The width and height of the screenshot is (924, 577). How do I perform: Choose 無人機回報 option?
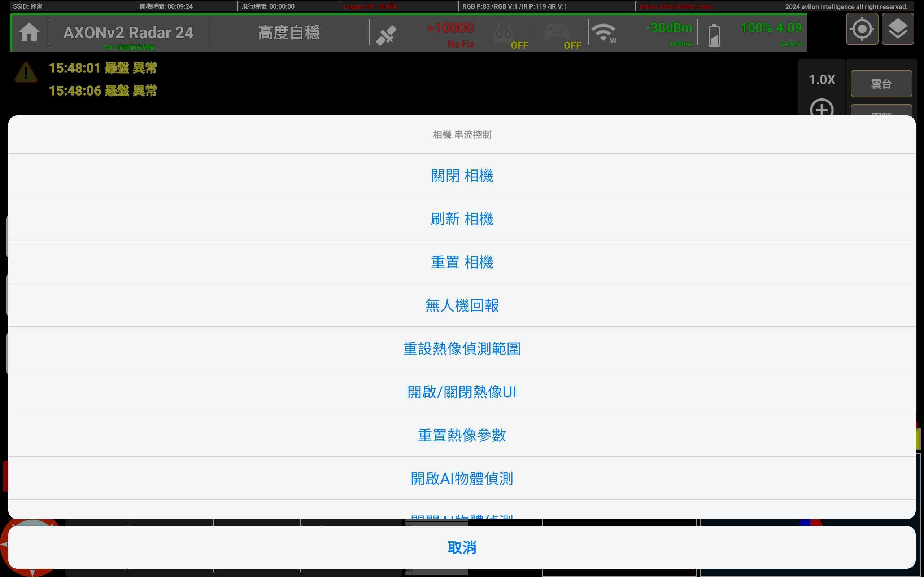pyautogui.click(x=462, y=305)
